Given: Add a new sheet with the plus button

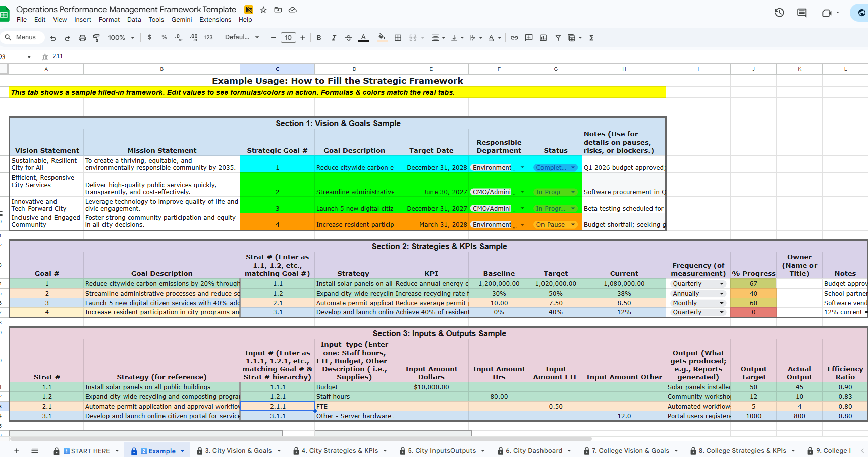Looking at the screenshot, I should click(16, 450).
